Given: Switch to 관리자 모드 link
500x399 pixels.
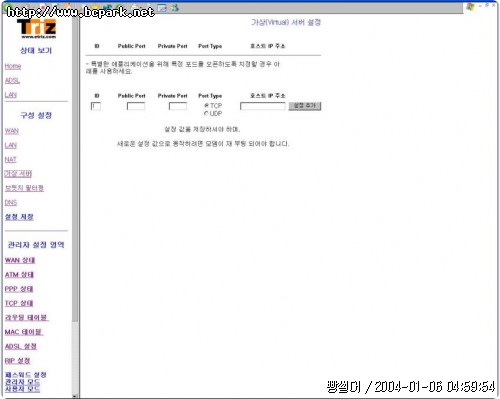Looking at the screenshot, I should (x=22, y=382).
